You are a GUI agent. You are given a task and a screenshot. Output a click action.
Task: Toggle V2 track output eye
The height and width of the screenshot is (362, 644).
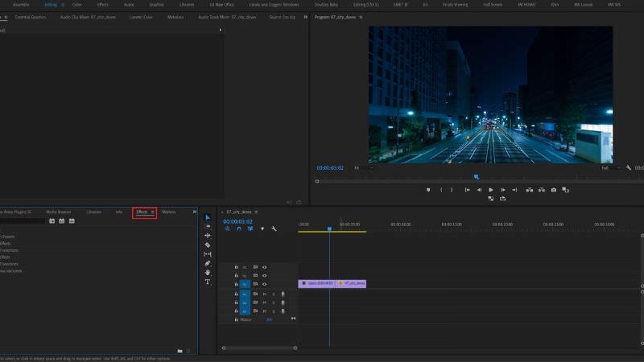tap(265, 276)
